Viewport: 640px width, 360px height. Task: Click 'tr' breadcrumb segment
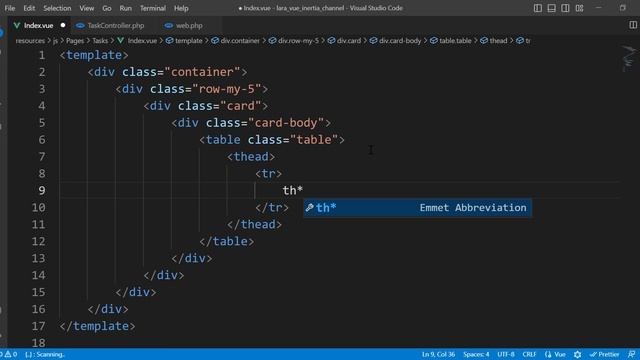pos(528,40)
